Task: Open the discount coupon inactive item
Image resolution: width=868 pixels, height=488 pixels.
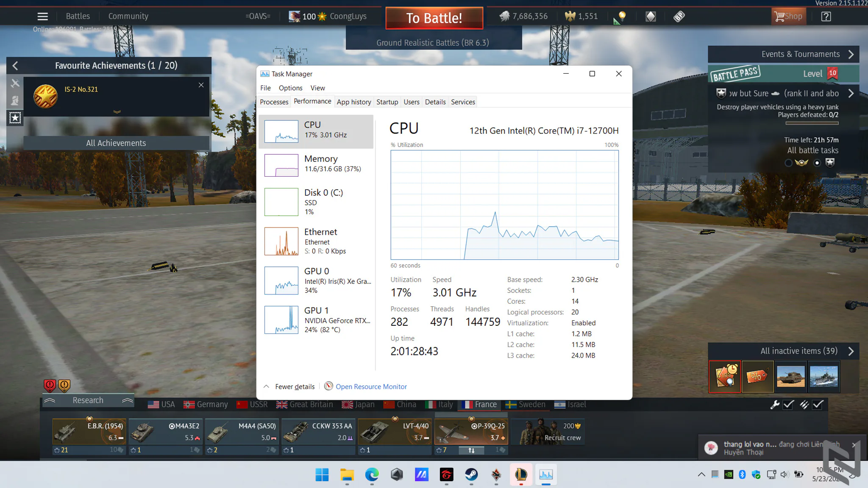Action: pos(757,376)
